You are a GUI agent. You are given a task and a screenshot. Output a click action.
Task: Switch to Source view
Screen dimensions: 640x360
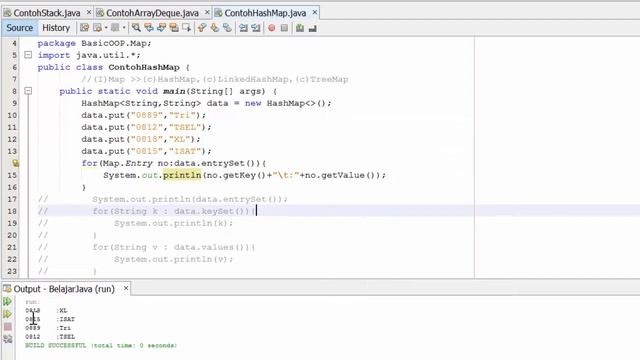[x=19, y=28]
